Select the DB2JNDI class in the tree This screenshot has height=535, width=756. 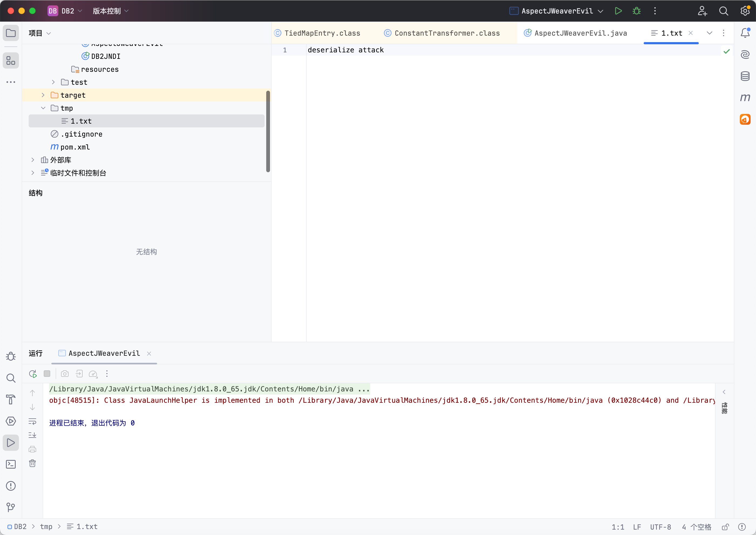tap(106, 56)
